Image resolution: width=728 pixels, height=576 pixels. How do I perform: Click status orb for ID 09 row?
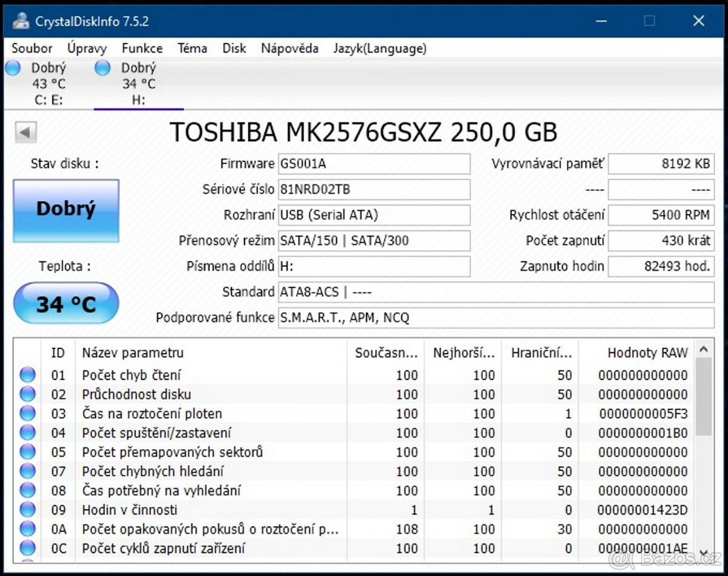click(x=27, y=510)
